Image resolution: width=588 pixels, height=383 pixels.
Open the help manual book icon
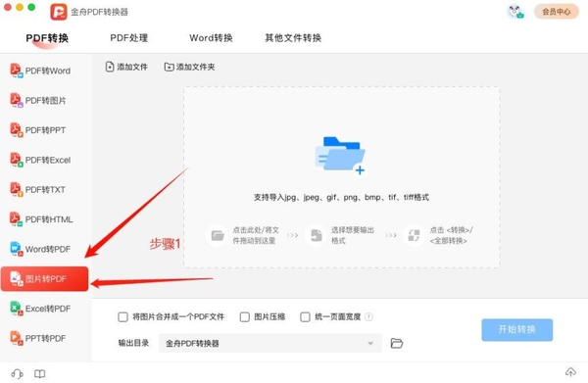coord(40,373)
